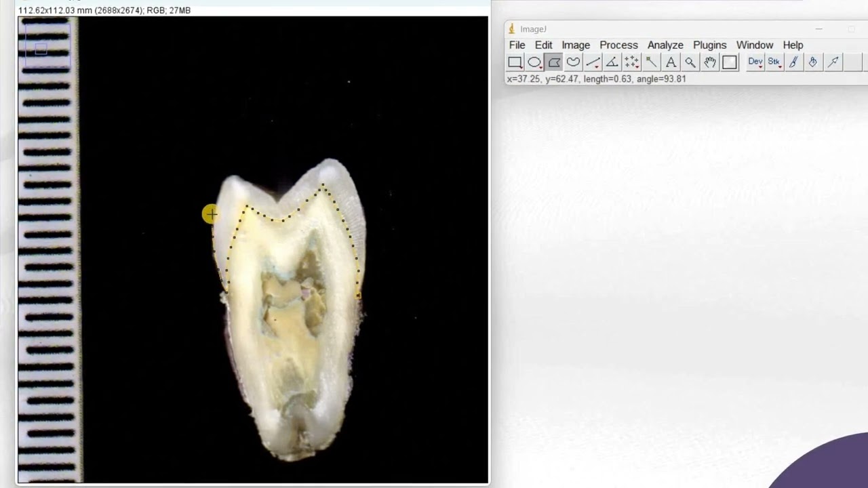Click the ImageJ status bar coordinates text
Image resolution: width=868 pixels, height=488 pixels.
[x=597, y=79]
